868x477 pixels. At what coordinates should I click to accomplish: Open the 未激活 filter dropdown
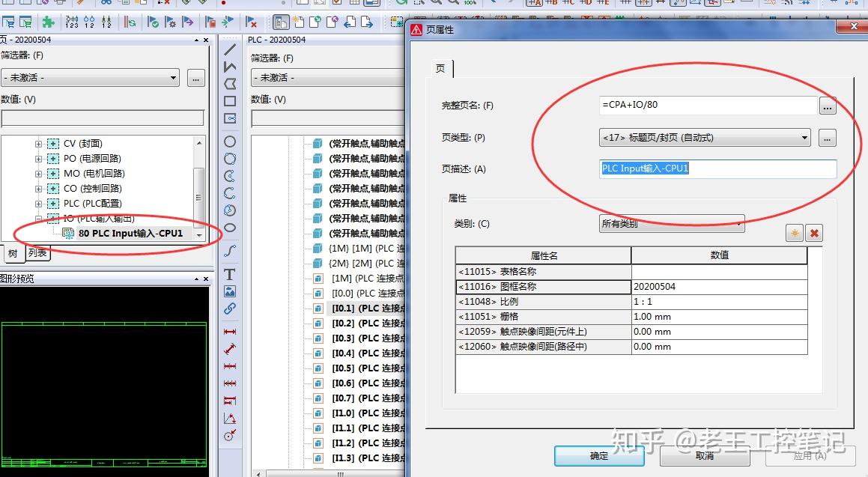(174, 78)
